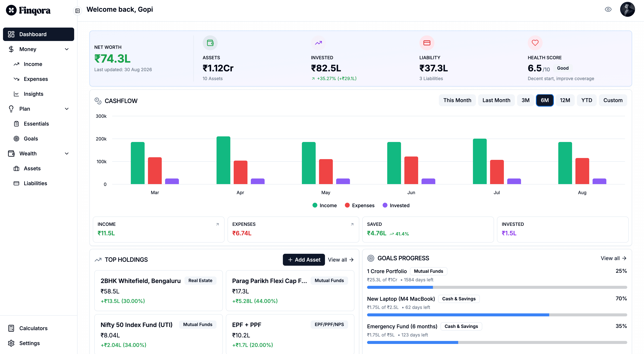Click the Add Asset button
This screenshot has width=644, height=354.
[x=304, y=260]
